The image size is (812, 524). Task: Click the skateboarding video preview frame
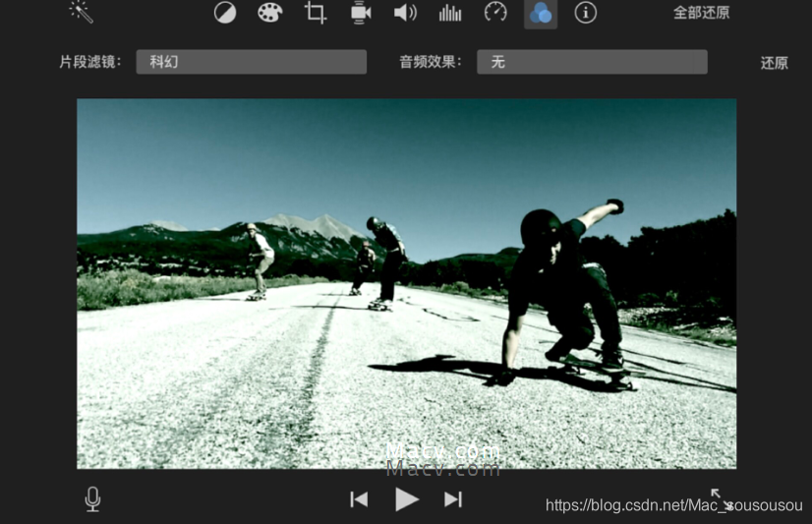pos(407,284)
